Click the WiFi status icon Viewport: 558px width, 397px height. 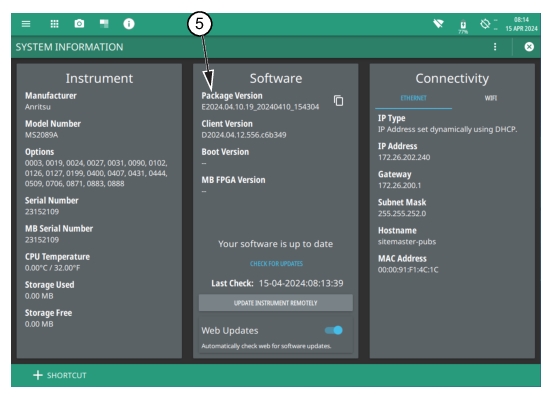438,24
